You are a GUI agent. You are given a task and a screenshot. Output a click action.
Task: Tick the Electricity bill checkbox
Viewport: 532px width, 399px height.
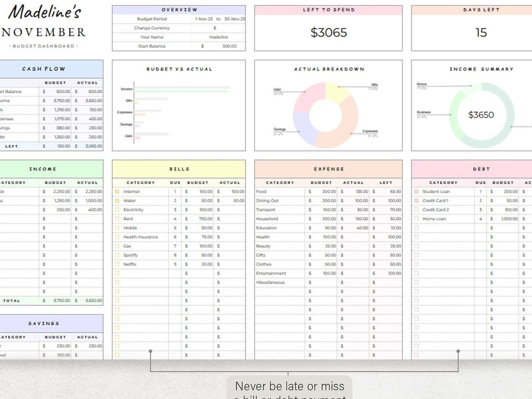pos(117,210)
